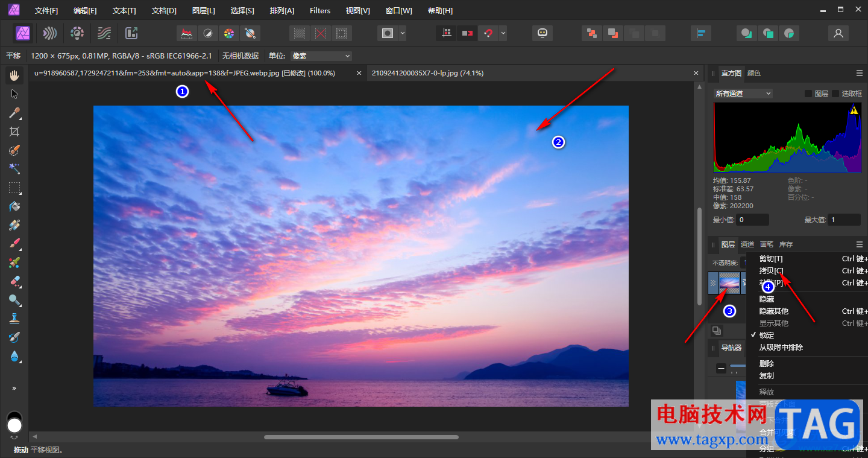The height and width of the screenshot is (458, 868).
Task: Click the white foreground color swatch
Action: pos(14,426)
